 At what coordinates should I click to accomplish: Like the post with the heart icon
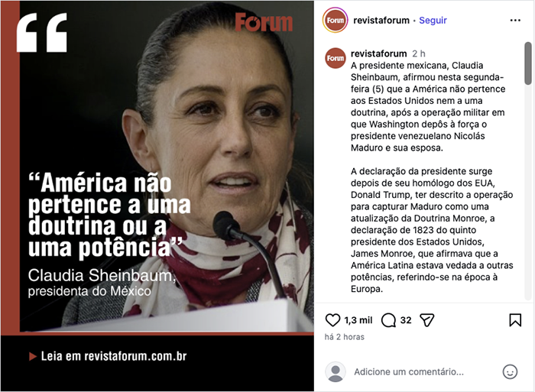(332, 320)
